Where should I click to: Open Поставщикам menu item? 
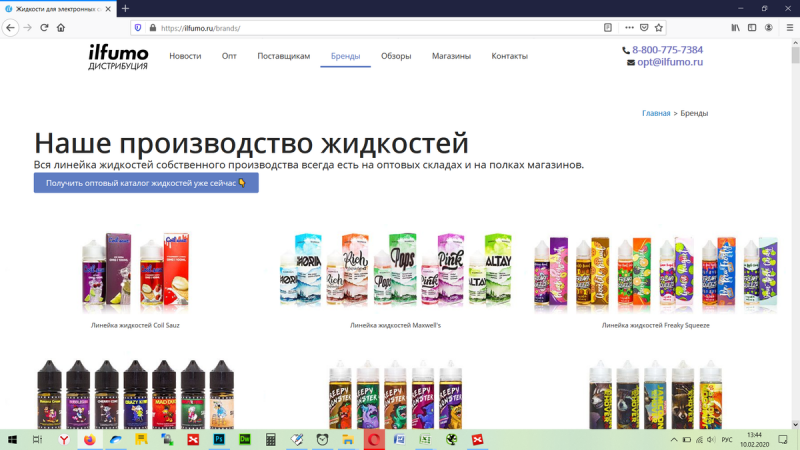284,56
